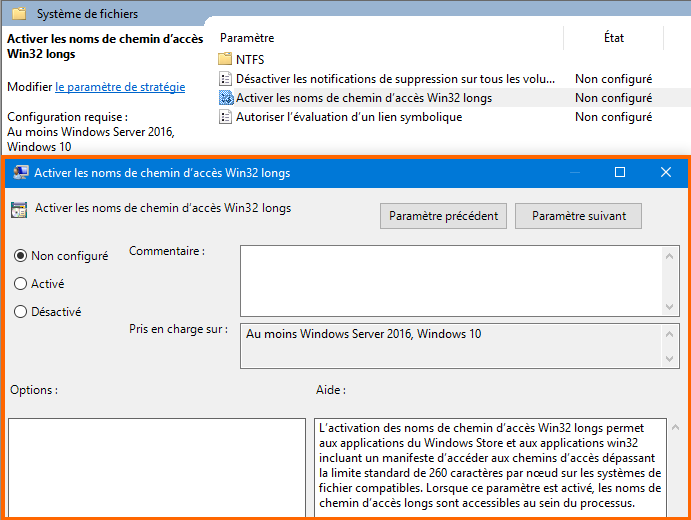Open the paramètre de stratégie link
This screenshot has height=520, width=691.
[x=120, y=87]
